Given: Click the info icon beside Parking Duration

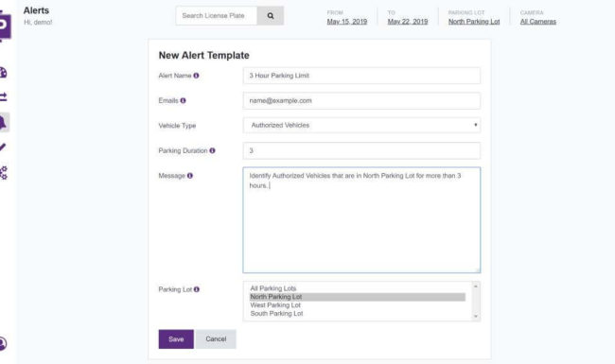Looking at the screenshot, I should (212, 150).
